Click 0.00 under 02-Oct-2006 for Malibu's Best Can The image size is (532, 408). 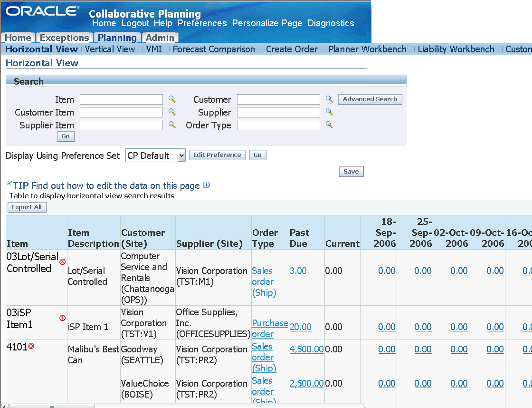point(459,349)
